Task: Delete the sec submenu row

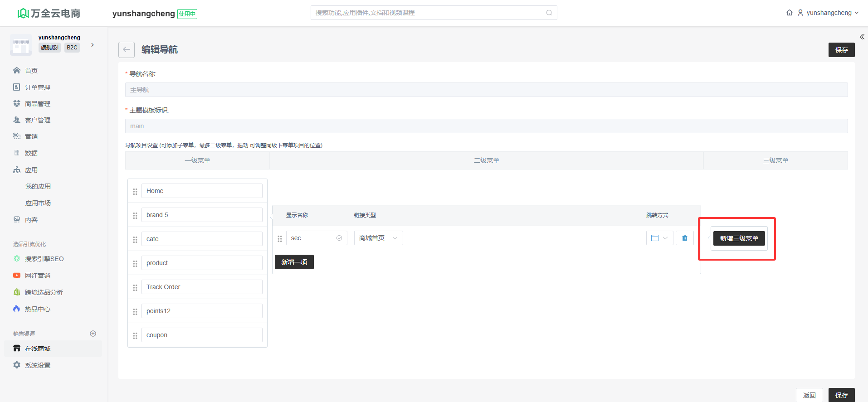Action: [684, 238]
